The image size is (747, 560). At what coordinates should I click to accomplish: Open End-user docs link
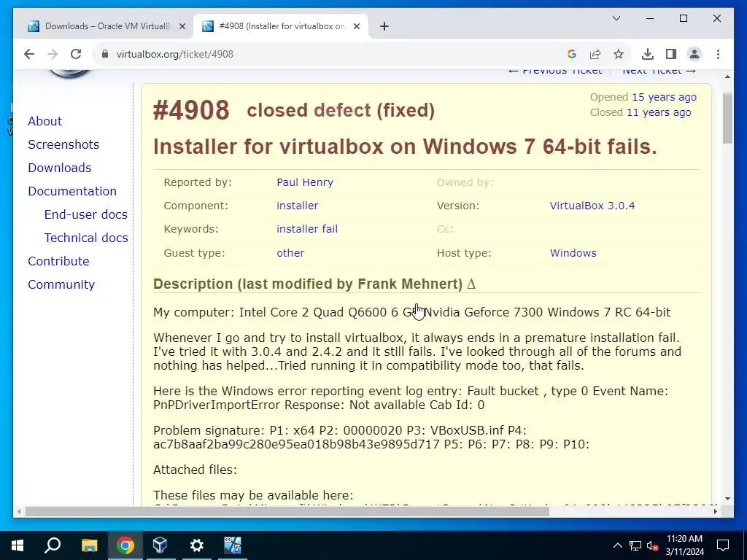pyautogui.click(x=86, y=214)
